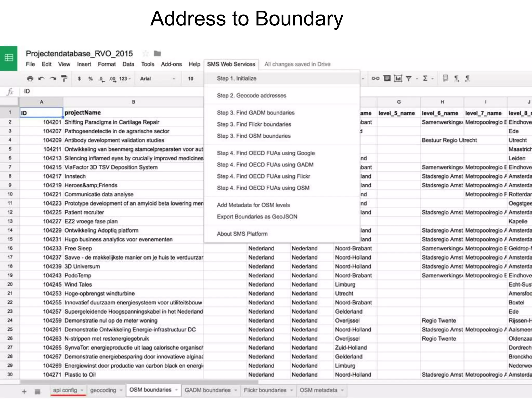
Task: Click the Filter funnel icon
Action: coord(409,78)
